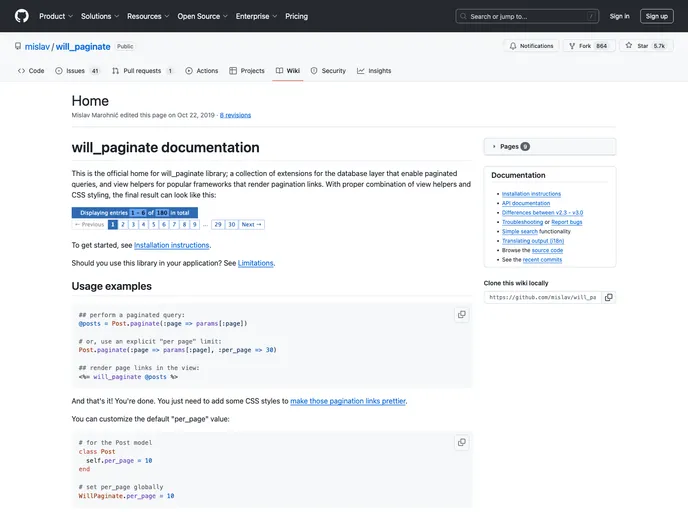Screen dimensions: 688x512
Task: Open the Projects tab
Action: (x=247, y=71)
